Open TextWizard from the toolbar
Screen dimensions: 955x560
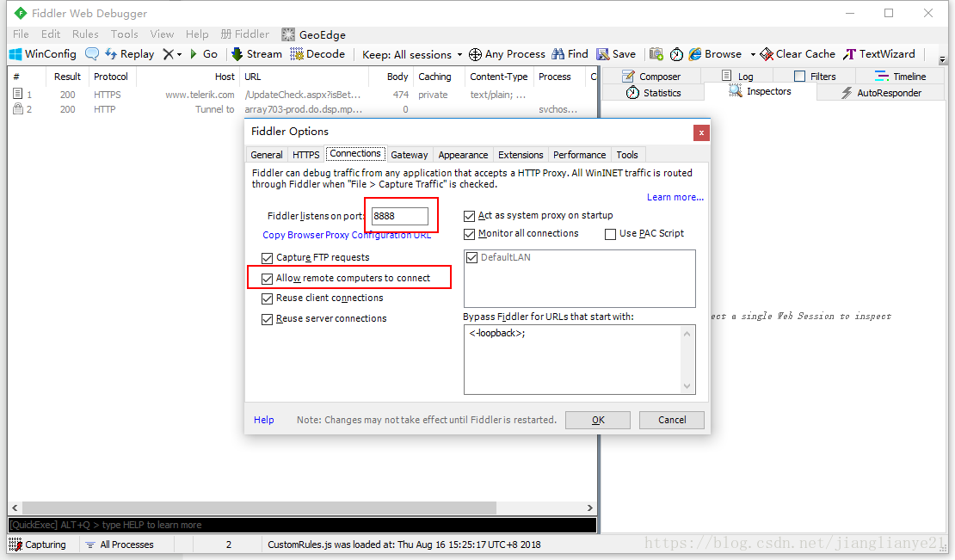(879, 54)
